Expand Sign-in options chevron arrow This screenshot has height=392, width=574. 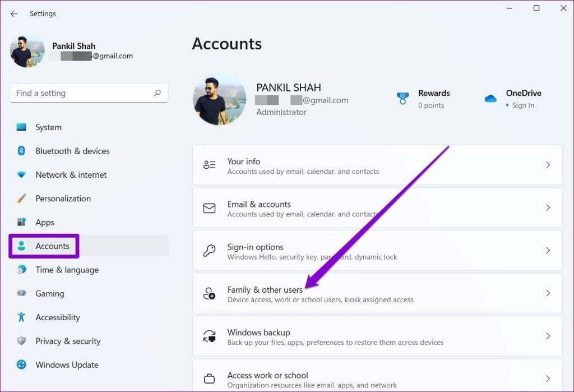point(548,251)
